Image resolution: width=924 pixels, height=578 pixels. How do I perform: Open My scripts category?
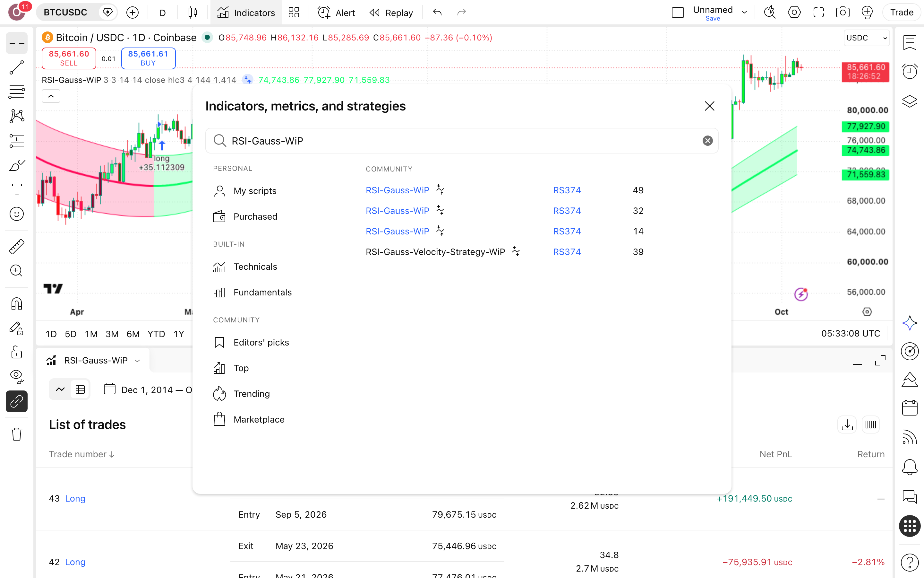[x=244, y=191]
